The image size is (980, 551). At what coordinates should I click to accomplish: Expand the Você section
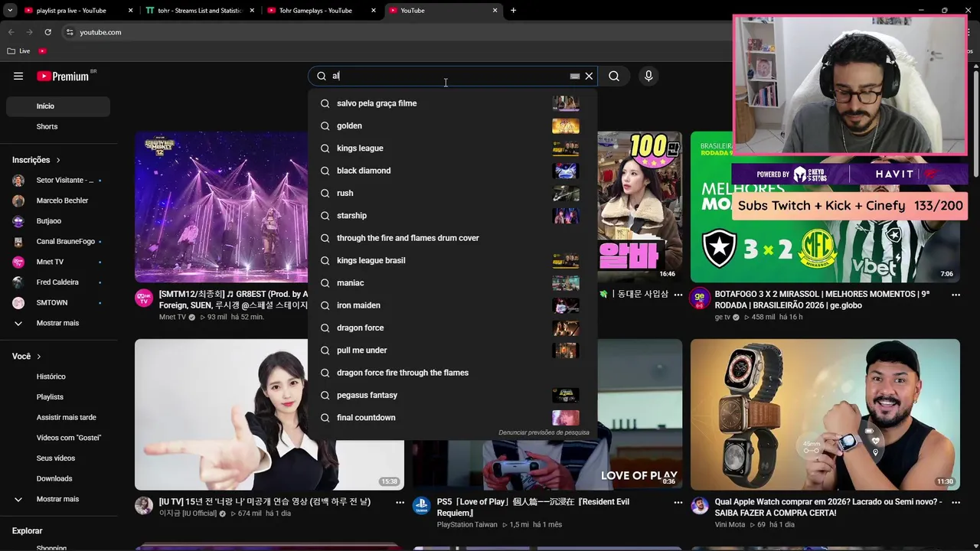pos(27,357)
